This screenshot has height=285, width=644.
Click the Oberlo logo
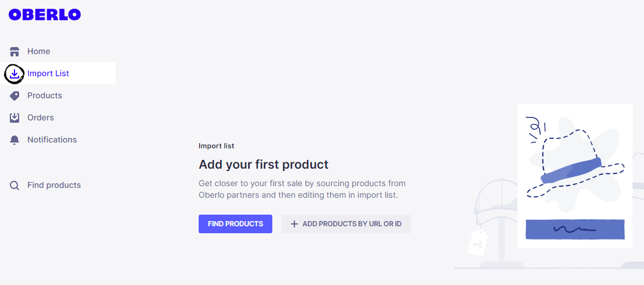click(x=45, y=15)
